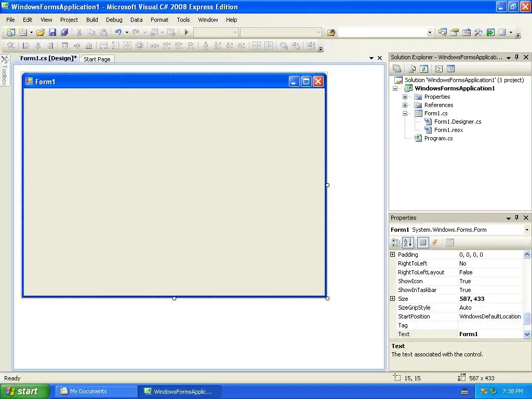Open the active documents dropdown arrow
This screenshot has width=532, height=399.
(371, 58)
